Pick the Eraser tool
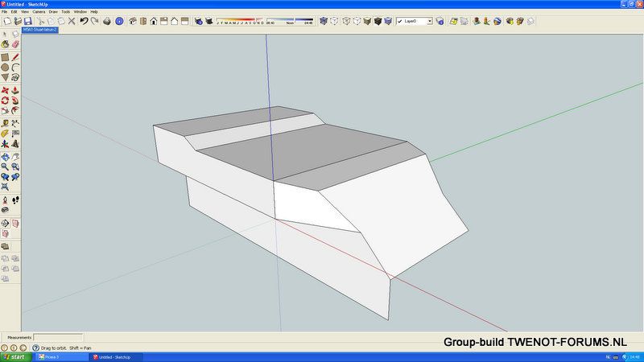Screen dimensions: 644x362 (x=15, y=44)
